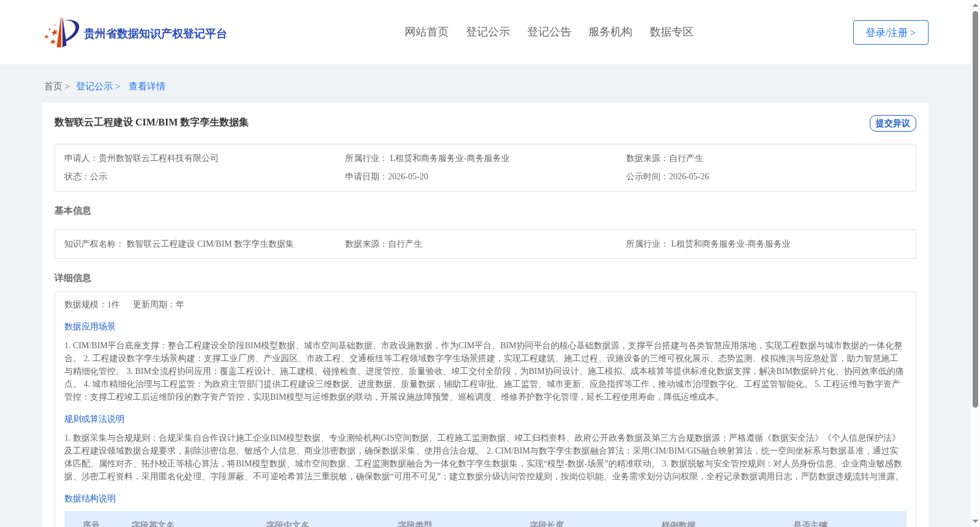Click the vertical scrollbar thumb
Viewport: 980px width, 527px height.
point(975,209)
